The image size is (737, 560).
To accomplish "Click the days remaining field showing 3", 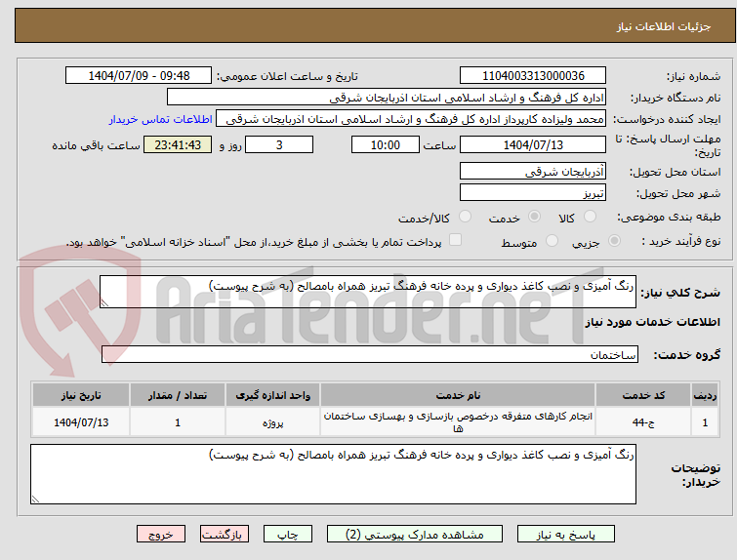I will (x=279, y=144).
